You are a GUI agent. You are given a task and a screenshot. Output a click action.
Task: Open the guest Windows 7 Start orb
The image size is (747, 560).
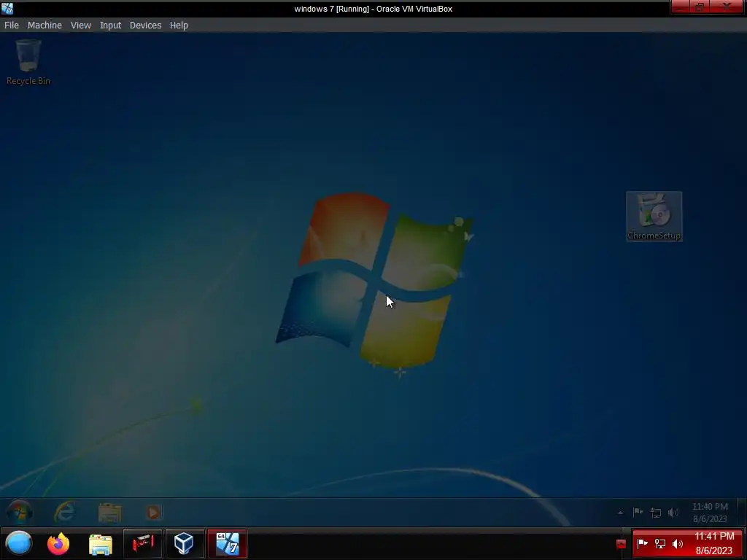coord(20,513)
